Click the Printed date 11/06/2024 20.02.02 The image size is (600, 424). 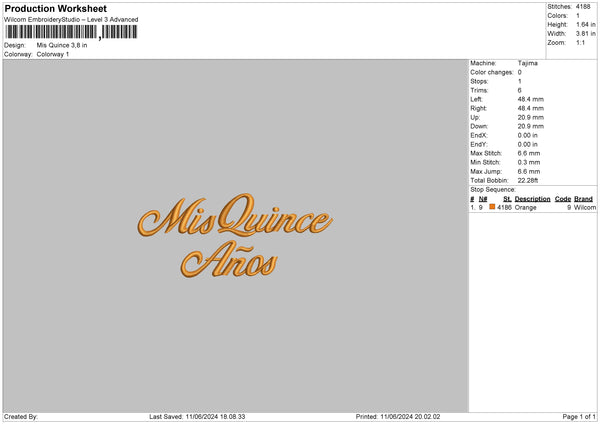tap(410, 416)
